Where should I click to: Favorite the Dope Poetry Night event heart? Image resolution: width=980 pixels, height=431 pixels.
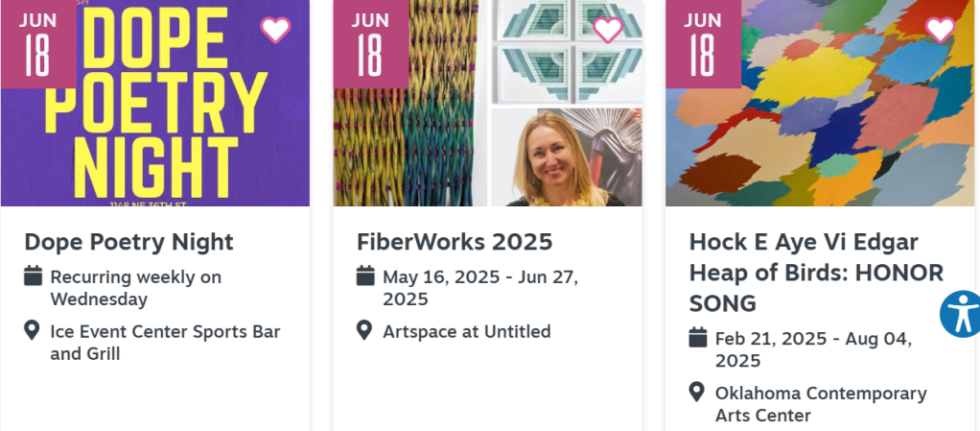tap(275, 30)
